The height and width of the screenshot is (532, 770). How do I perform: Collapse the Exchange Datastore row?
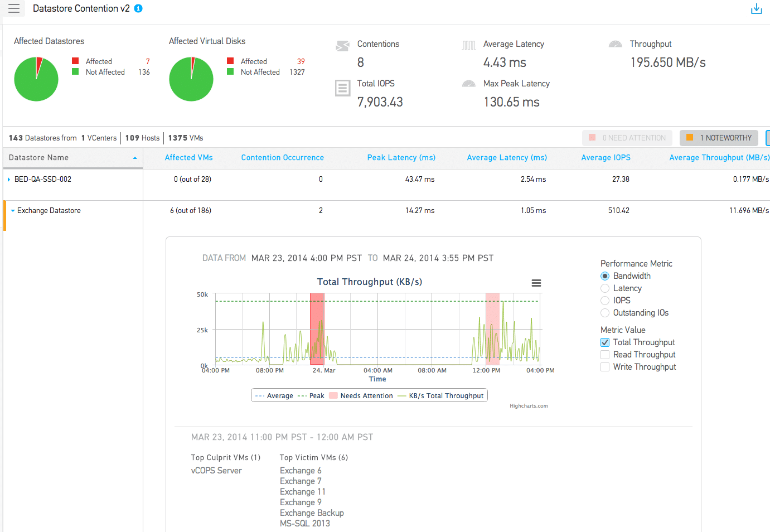(13, 211)
